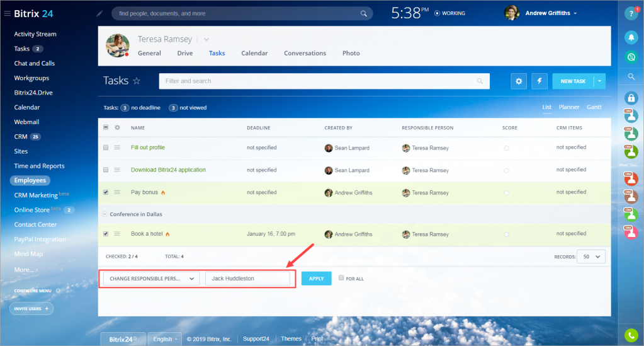The image size is (644, 346).
Task: Click Teresa Ramsey's profile photo
Action: 118,45
